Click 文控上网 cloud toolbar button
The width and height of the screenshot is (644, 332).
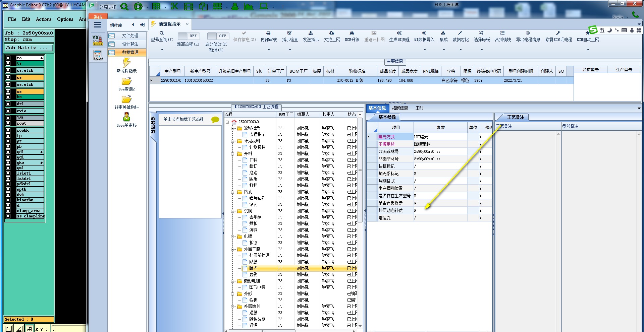tap(332, 36)
